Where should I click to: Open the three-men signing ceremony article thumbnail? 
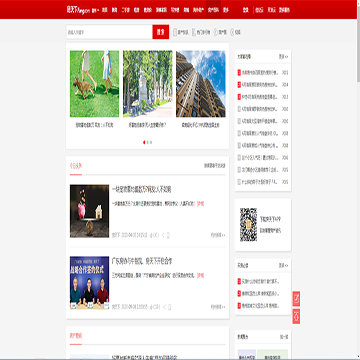pos(89,283)
